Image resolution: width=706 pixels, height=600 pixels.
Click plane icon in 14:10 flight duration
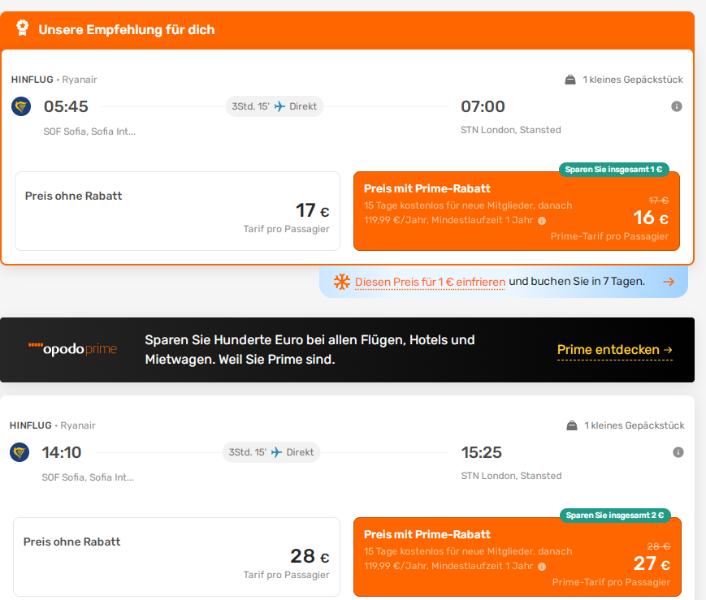pos(276,452)
